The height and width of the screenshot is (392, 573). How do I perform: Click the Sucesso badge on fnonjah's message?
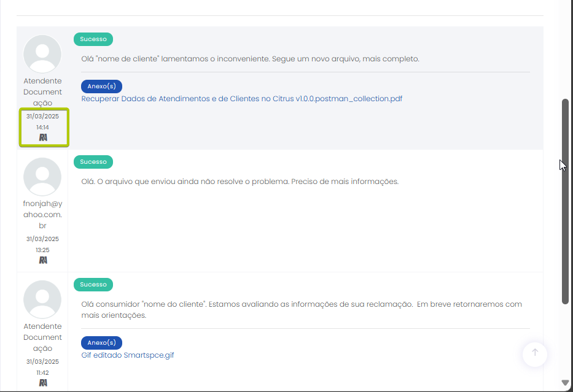93,162
